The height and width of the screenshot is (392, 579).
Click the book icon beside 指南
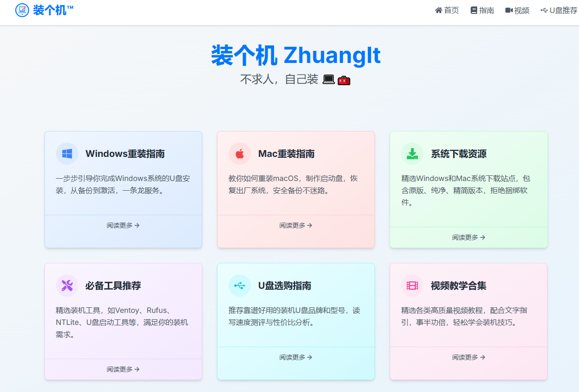coord(474,10)
